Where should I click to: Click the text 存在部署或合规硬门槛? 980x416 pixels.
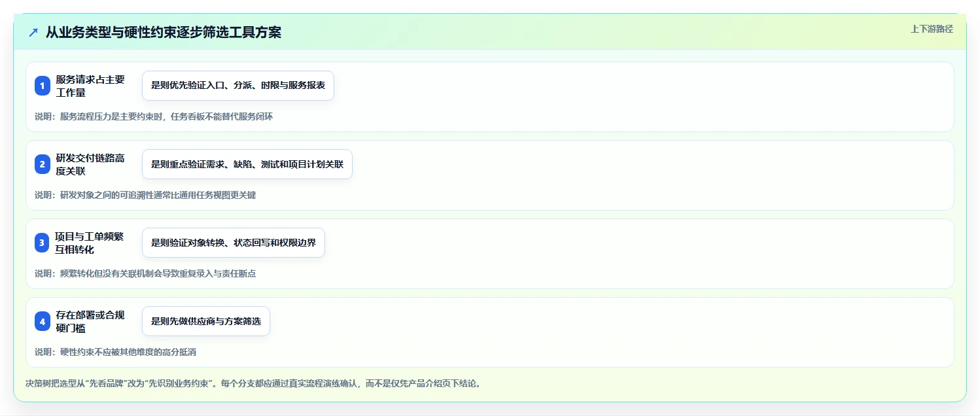click(x=90, y=321)
